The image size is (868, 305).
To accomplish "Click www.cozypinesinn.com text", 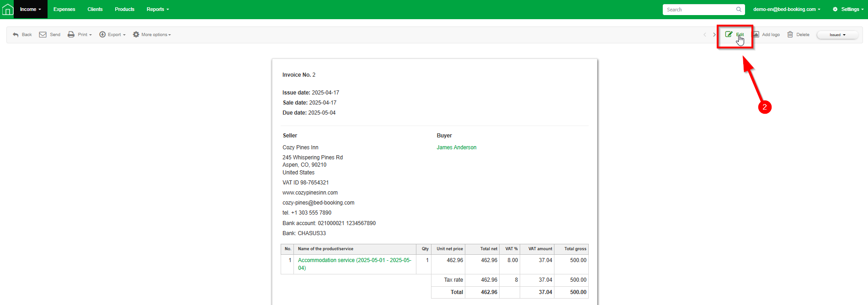I will click(x=310, y=193).
